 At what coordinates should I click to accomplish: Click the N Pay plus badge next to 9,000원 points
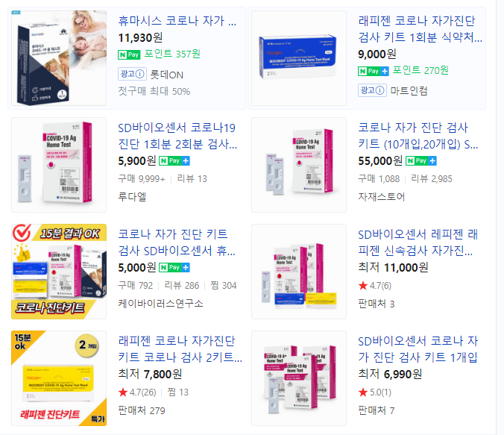point(374,71)
